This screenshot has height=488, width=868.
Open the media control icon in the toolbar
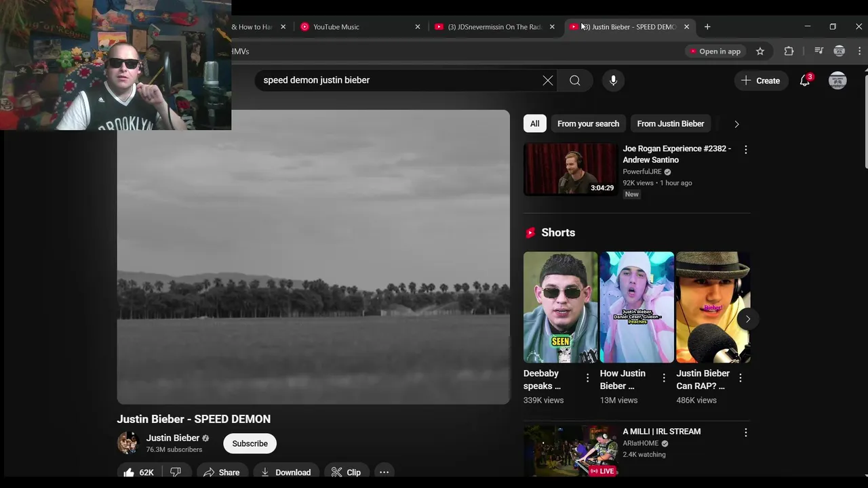[x=818, y=52]
